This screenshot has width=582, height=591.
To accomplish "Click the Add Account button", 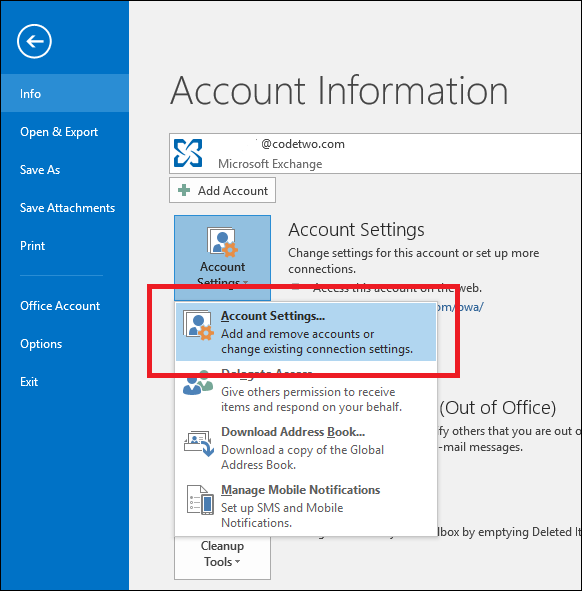I will coord(222,190).
